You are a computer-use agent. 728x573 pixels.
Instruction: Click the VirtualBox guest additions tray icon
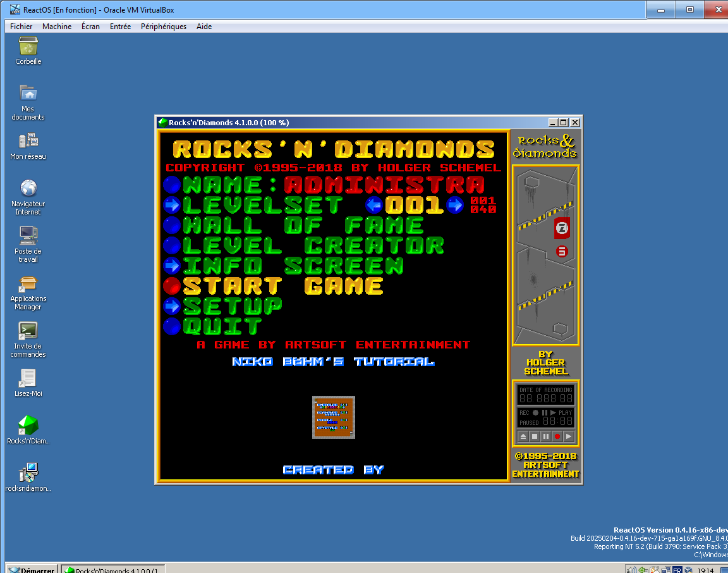coord(688,570)
